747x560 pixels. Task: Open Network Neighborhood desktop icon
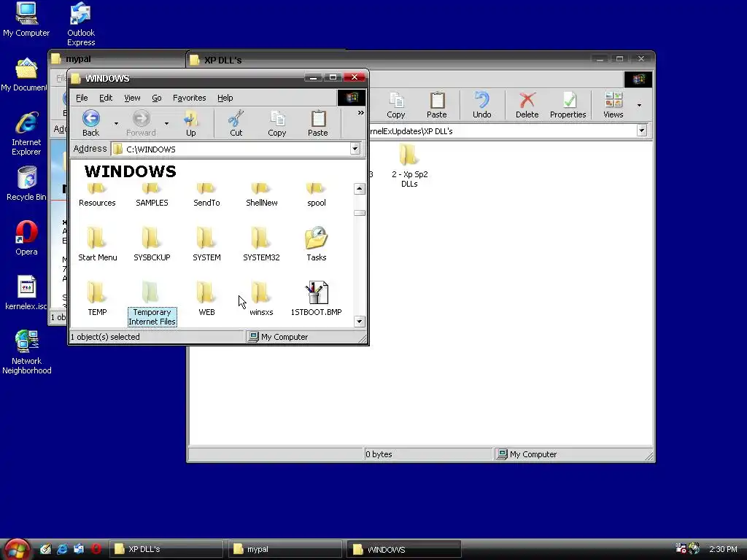click(x=27, y=352)
